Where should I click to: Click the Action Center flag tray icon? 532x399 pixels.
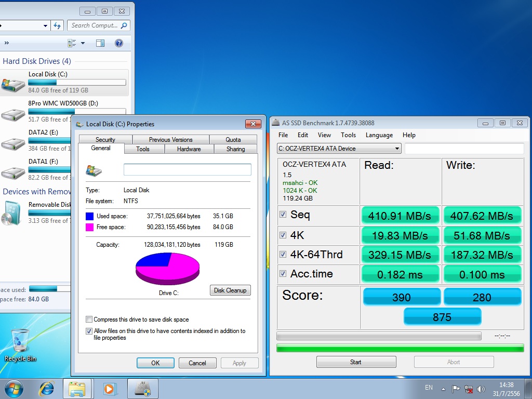pos(456,389)
